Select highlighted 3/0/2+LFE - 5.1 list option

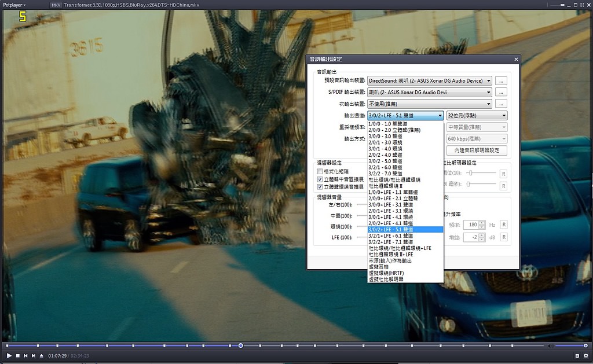pos(405,230)
